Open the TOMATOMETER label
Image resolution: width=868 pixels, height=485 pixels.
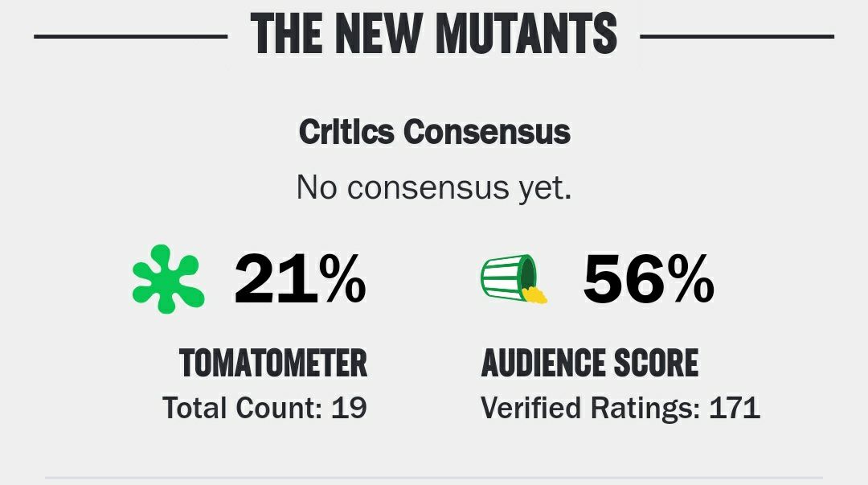point(273,364)
